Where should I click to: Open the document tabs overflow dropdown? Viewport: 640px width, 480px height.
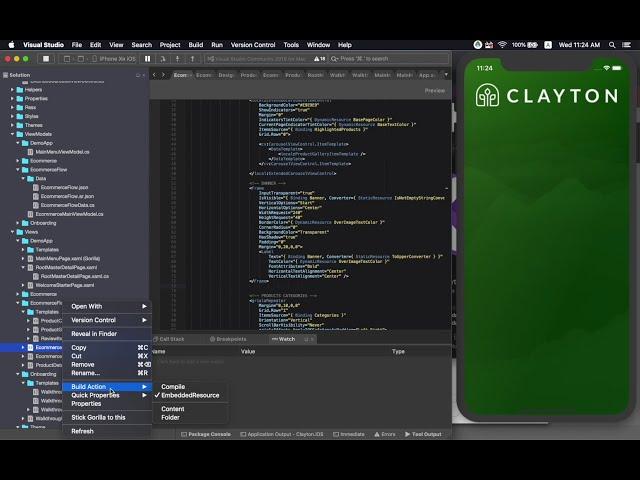click(x=446, y=75)
